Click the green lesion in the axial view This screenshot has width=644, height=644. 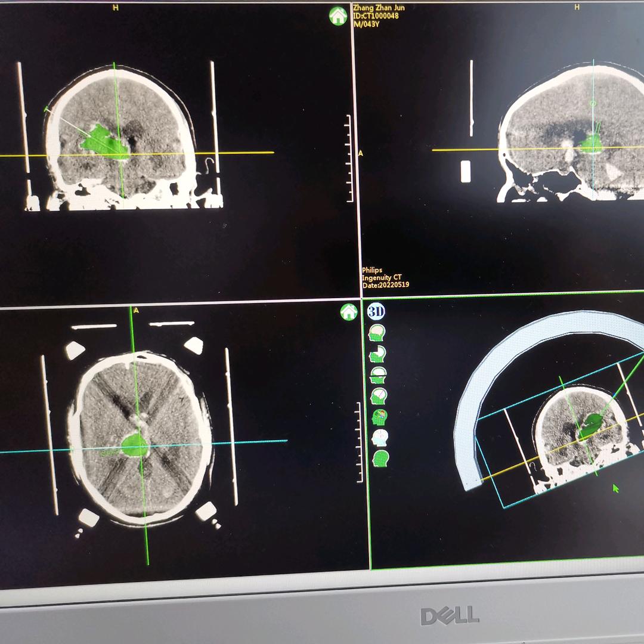point(135,445)
